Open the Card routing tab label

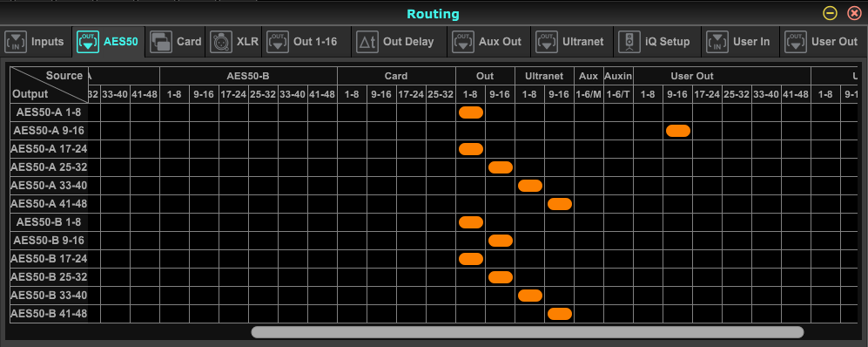(x=189, y=42)
